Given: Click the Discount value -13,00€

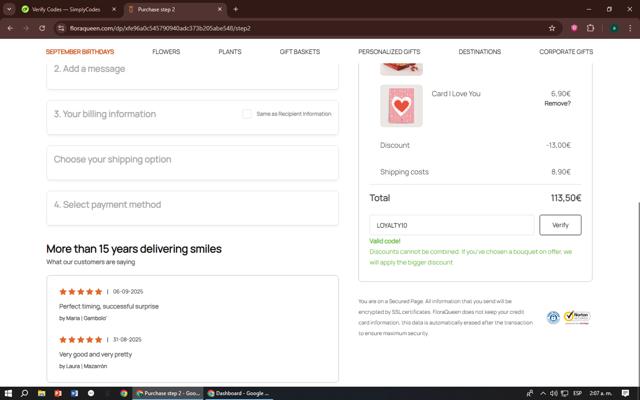Looking at the screenshot, I should 558,145.
